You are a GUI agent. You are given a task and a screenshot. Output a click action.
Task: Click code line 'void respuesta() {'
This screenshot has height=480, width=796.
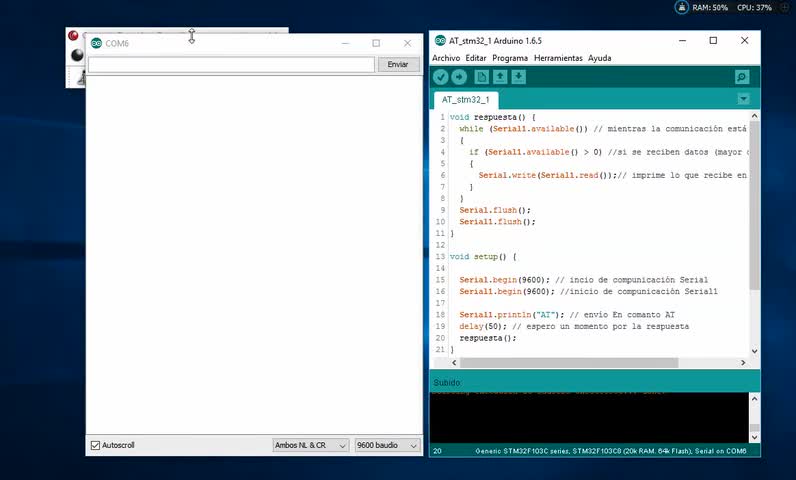point(492,117)
